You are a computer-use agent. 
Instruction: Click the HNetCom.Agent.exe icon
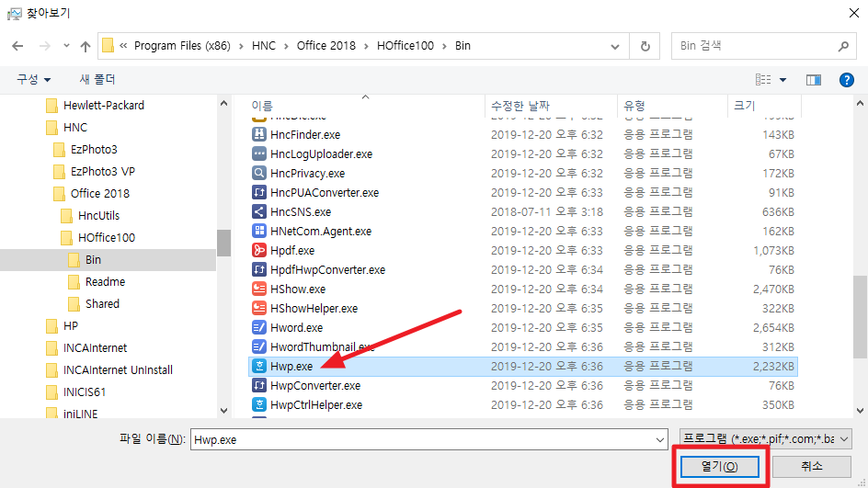point(258,232)
